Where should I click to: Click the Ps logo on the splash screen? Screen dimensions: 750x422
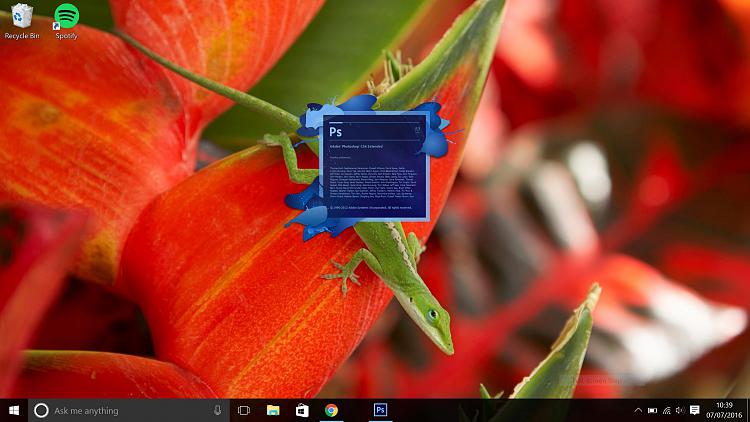[335, 131]
